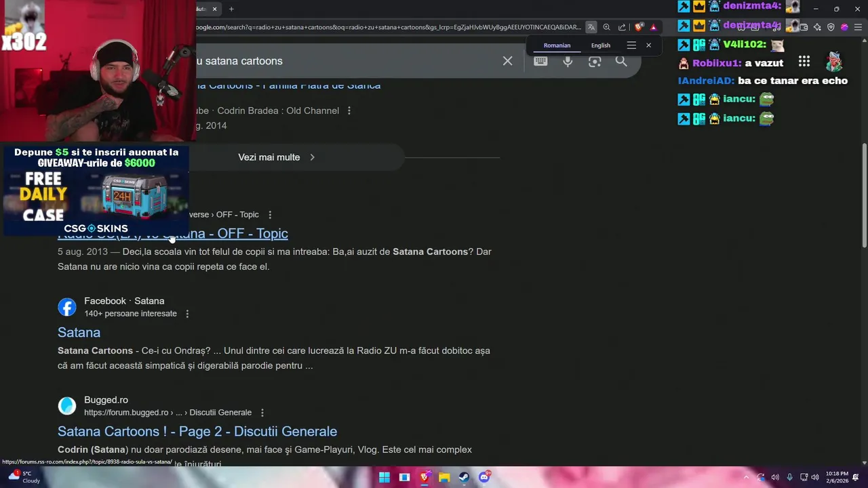Click the page vertical scrollbar

tap(864, 195)
